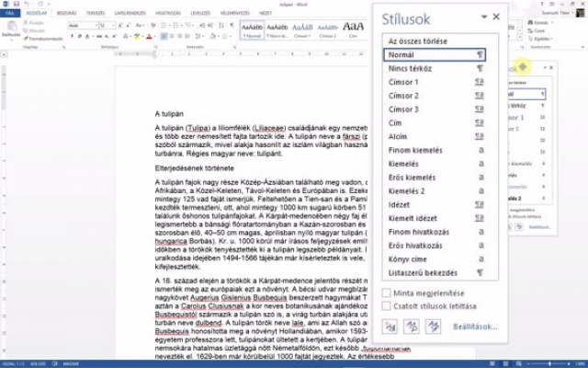Click the Decrease Indent icon
The height and width of the screenshot is (368, 588).
pos(203,26)
